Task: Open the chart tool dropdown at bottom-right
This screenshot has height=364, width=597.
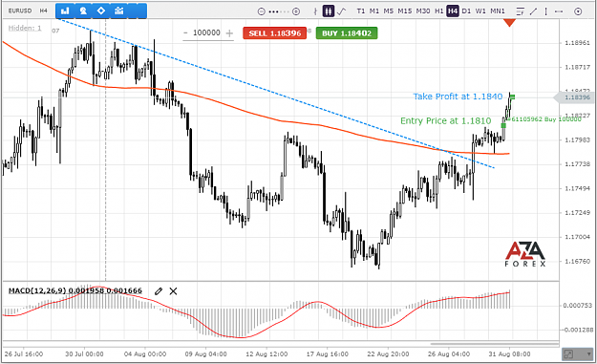Action: tap(578, 354)
